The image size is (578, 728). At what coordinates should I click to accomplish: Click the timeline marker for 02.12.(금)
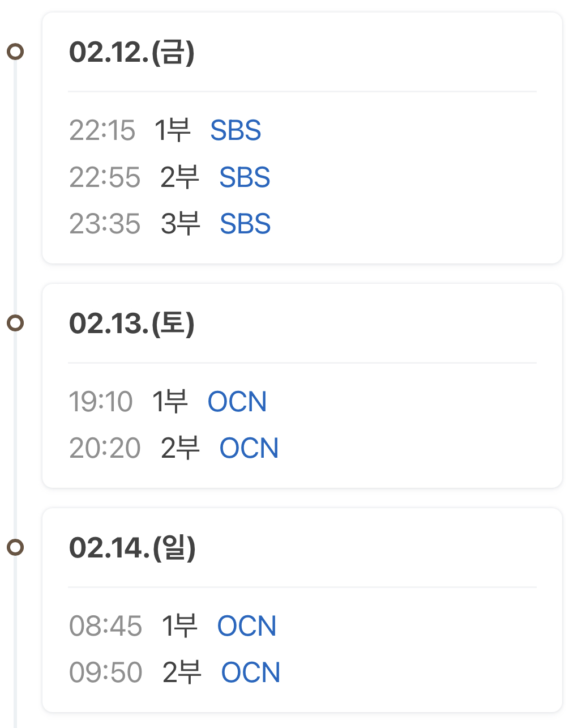15,52
